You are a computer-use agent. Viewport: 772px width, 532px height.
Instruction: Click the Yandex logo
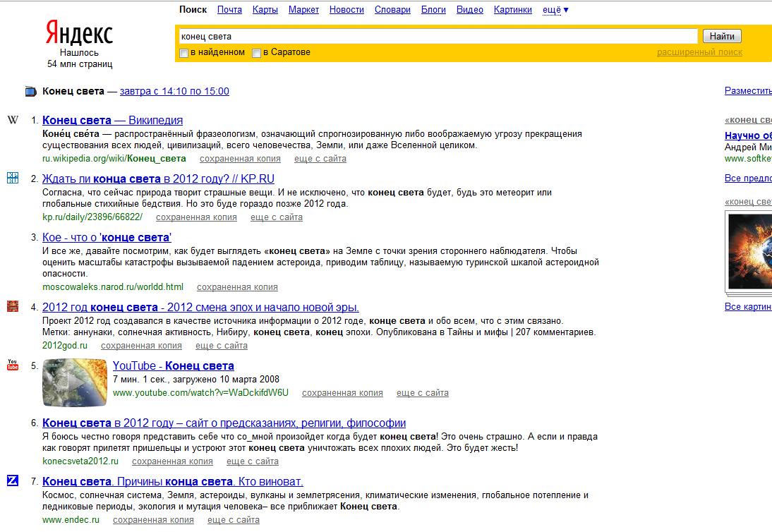[79, 33]
